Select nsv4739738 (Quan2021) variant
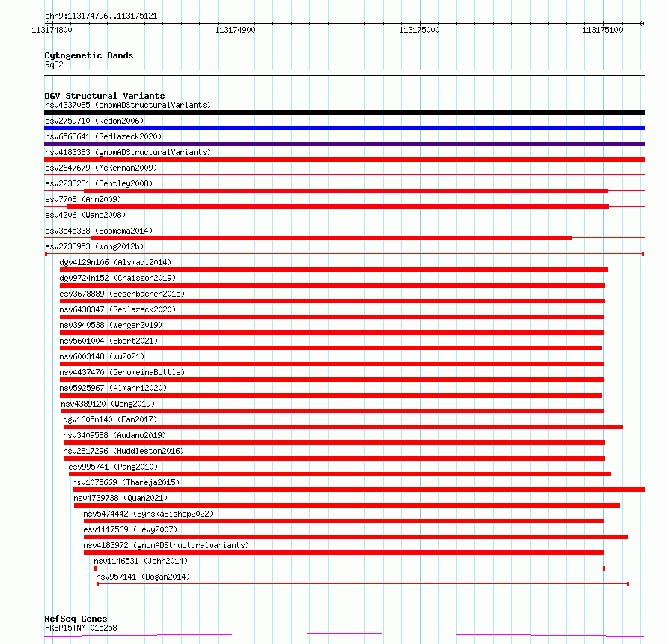Image resolution: width=666 pixels, height=644 pixels. coord(347,505)
